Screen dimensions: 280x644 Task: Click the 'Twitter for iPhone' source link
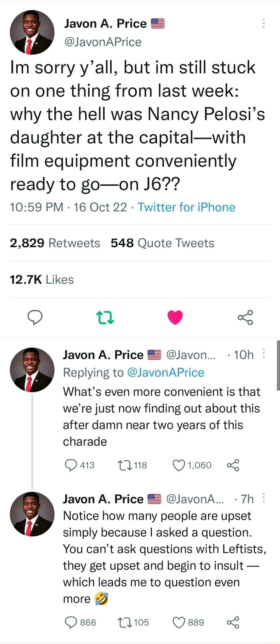coord(186,207)
